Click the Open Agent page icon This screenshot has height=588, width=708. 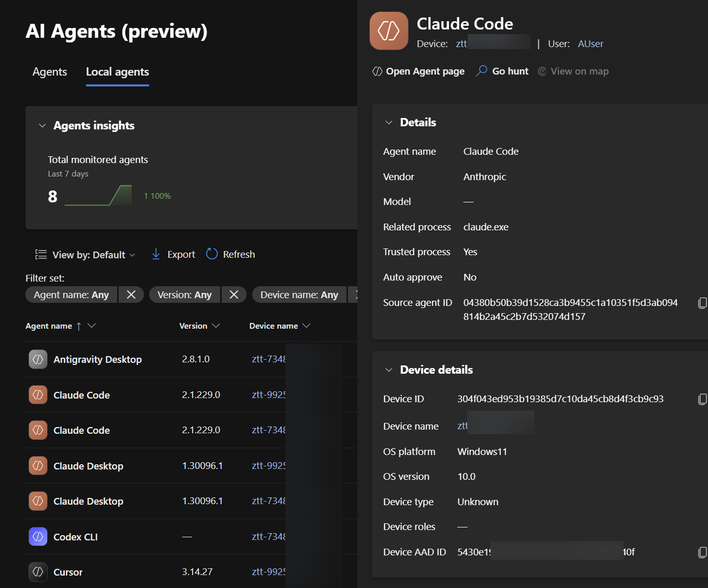pos(378,71)
